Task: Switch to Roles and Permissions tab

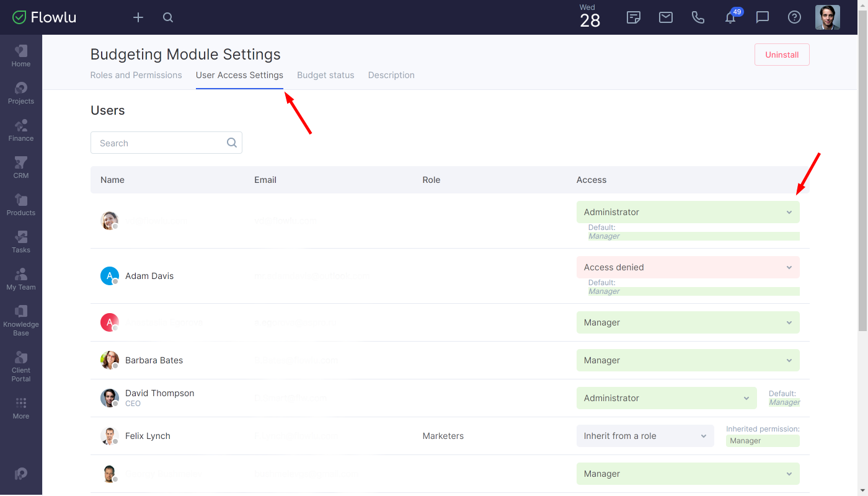Action: (136, 75)
